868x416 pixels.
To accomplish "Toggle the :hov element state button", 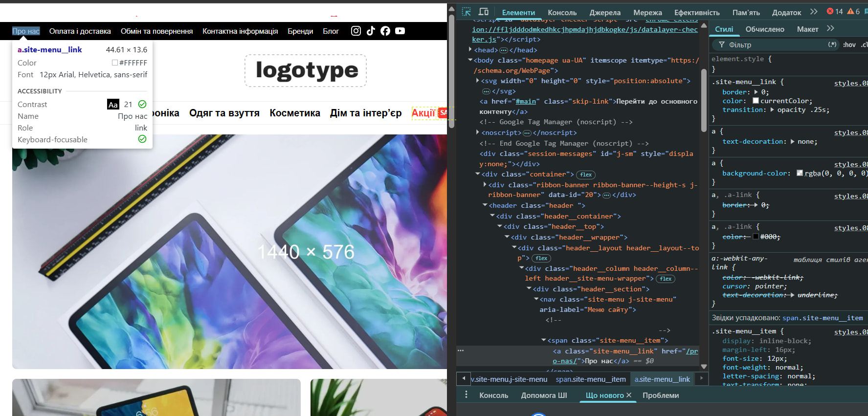I will pyautogui.click(x=849, y=44).
